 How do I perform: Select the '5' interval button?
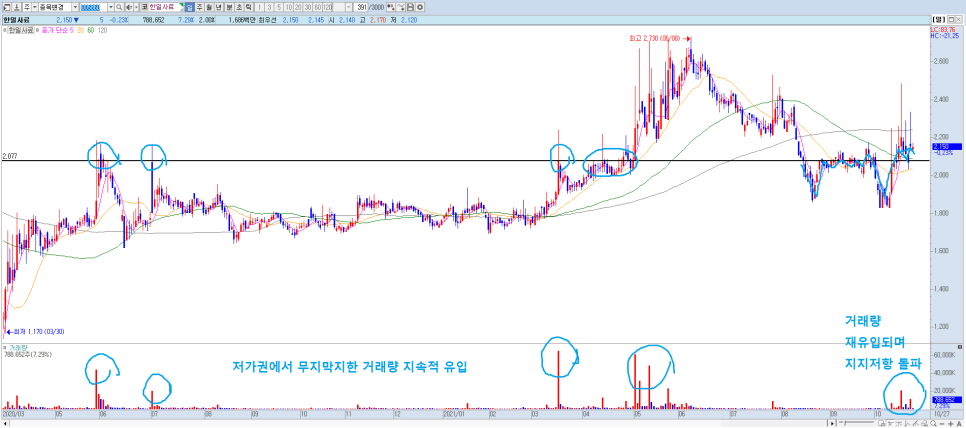tap(279, 7)
